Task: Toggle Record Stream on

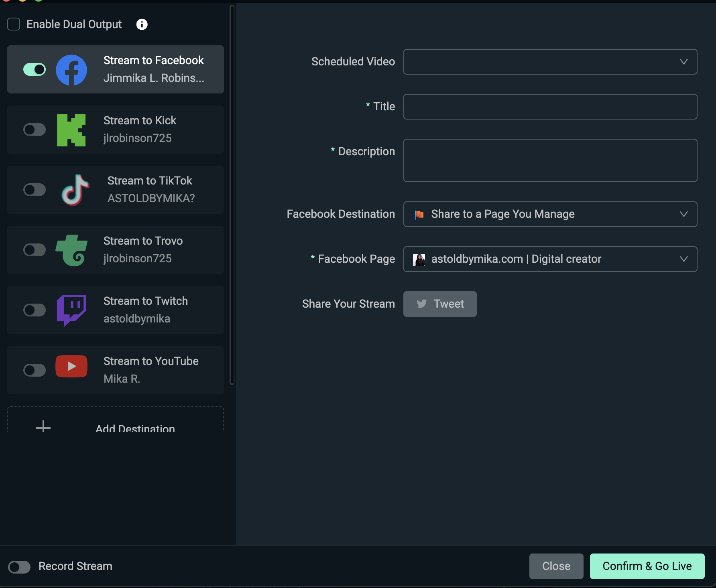Action: click(19, 567)
